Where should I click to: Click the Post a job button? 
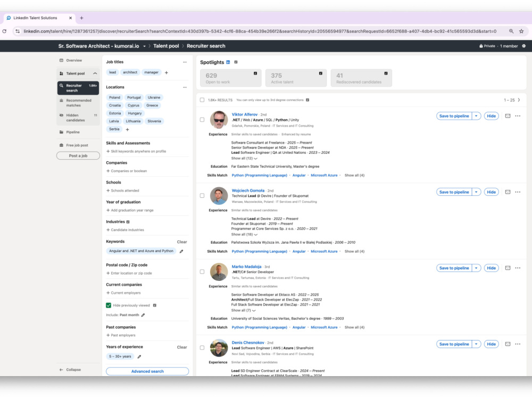tap(78, 156)
